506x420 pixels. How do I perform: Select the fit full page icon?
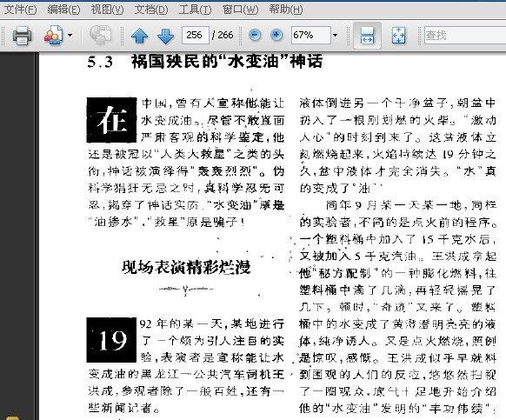click(398, 35)
